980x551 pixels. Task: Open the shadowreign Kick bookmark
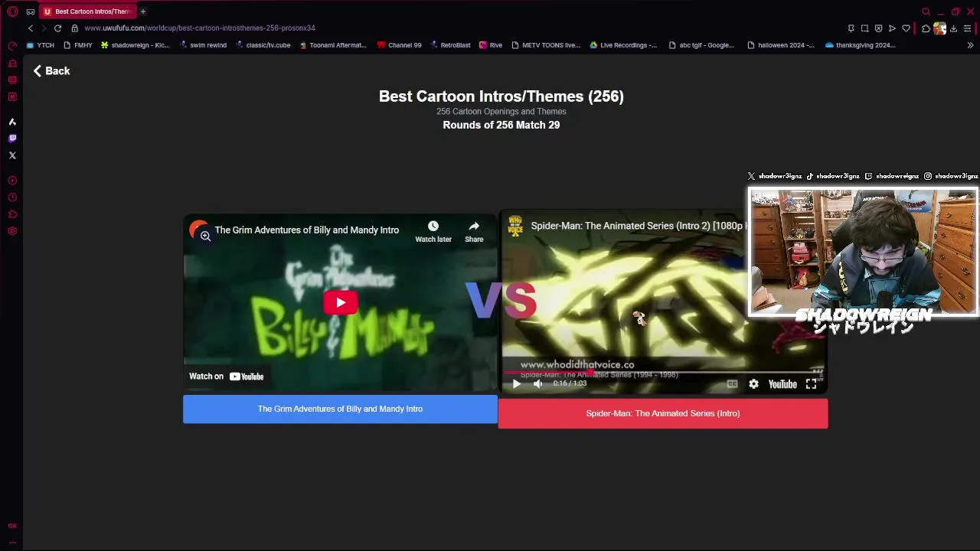pos(136,45)
